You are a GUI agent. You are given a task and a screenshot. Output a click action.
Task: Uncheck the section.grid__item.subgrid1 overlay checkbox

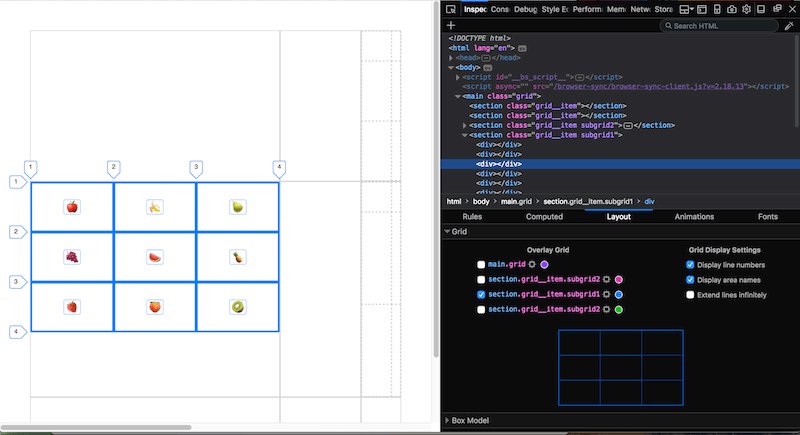coord(481,294)
